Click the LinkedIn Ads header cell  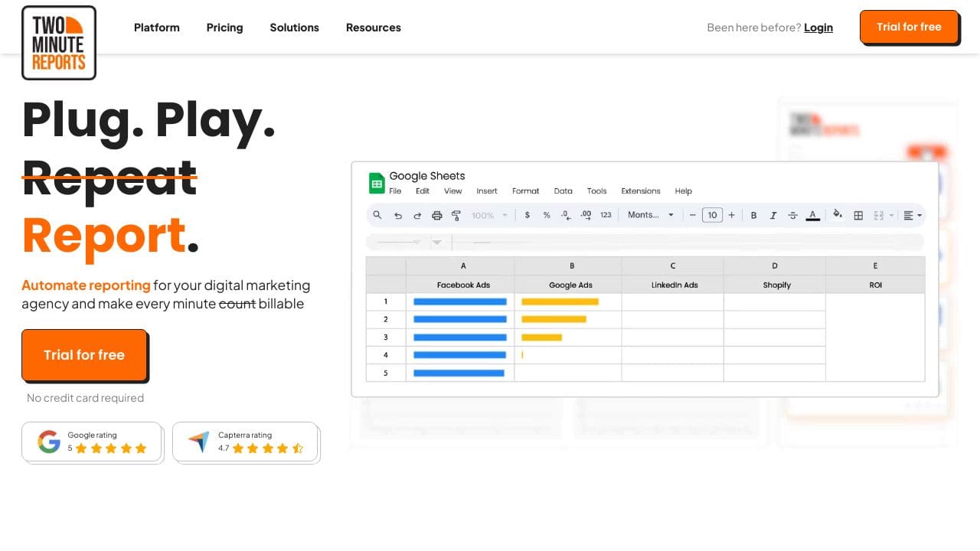tap(672, 285)
